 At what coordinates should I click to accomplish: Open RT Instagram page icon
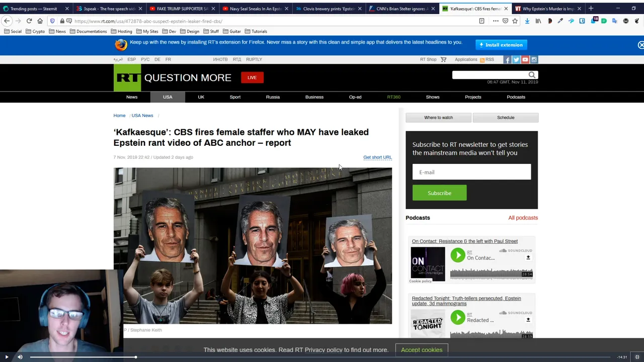pos(534,60)
